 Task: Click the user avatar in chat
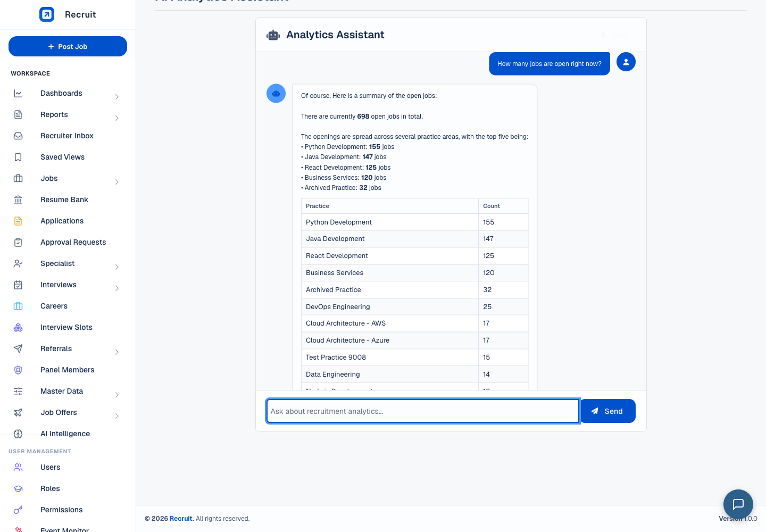click(626, 62)
